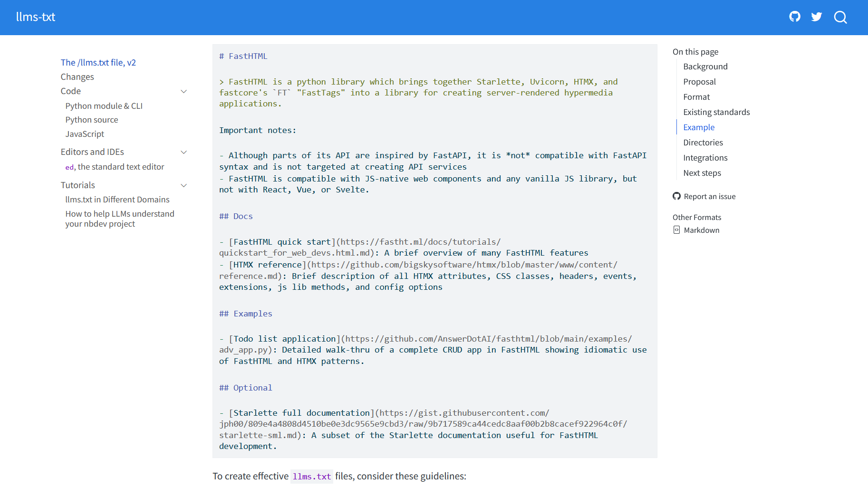Screen dimensions: 868x487
Task: Jump to Format section
Action: [696, 97]
